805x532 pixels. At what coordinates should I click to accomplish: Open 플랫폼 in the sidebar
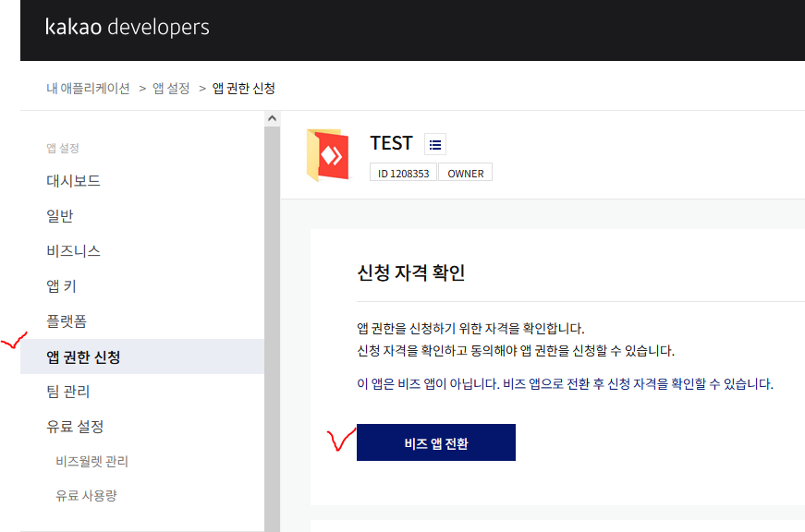click(67, 321)
